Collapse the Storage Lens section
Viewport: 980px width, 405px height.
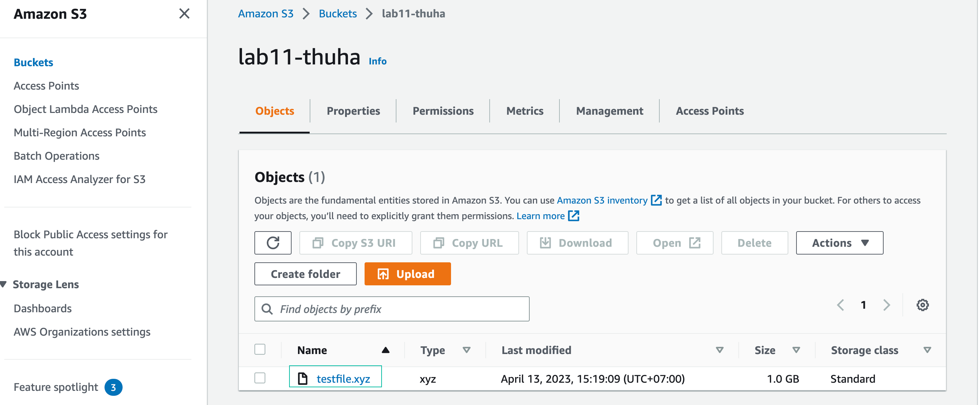(4, 284)
